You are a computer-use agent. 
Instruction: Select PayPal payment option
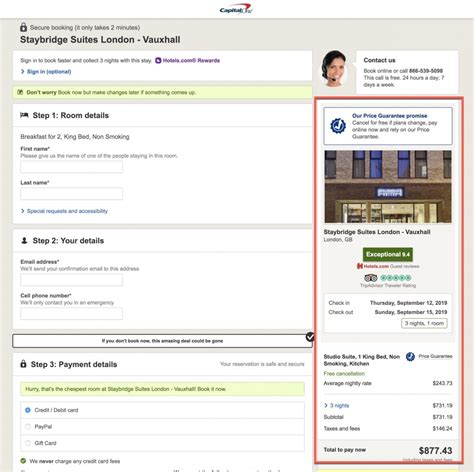pos(28,426)
